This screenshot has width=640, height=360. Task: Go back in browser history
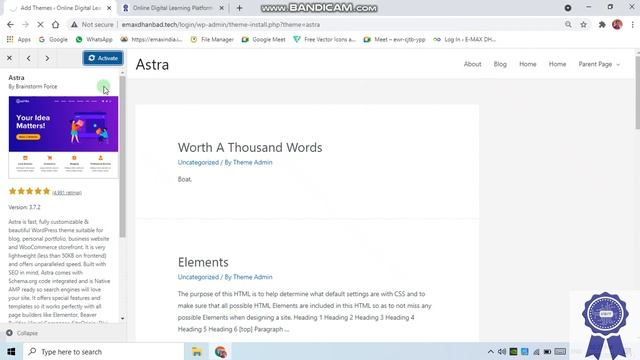click(10, 24)
